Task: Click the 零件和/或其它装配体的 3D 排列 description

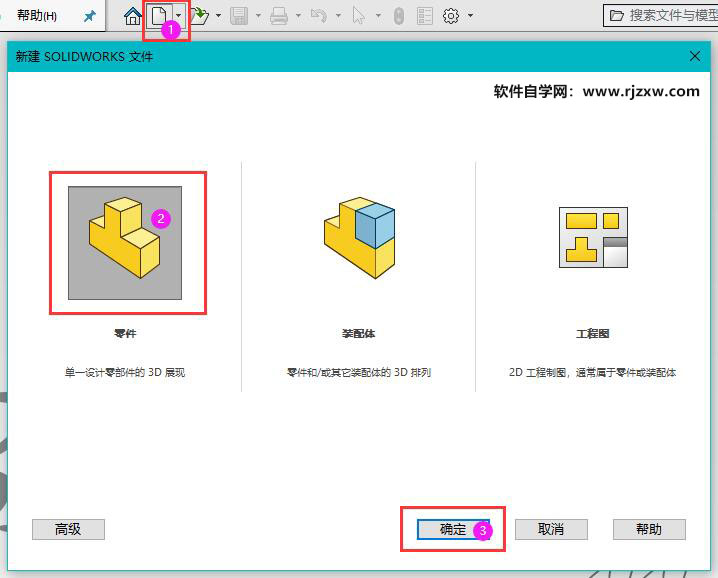Action: pos(359,372)
